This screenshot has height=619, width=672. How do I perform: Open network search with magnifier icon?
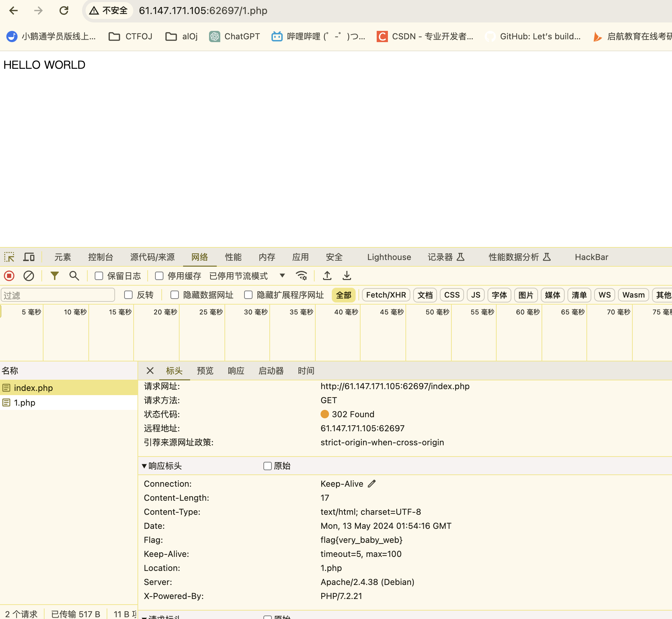pos(74,276)
